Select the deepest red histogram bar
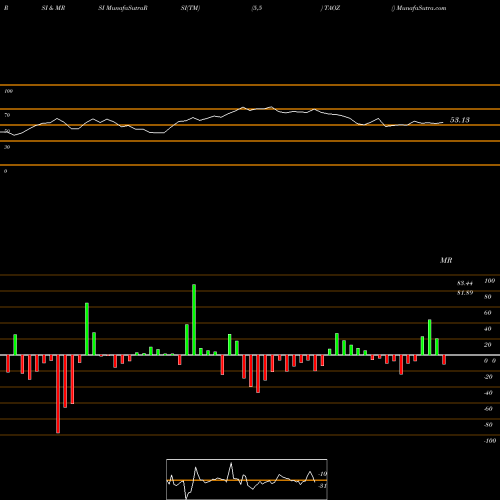This screenshot has height=500, width=500. (58, 394)
